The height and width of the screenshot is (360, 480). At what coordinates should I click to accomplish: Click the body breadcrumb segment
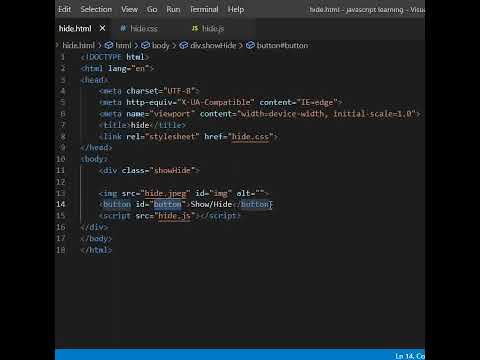point(161,45)
